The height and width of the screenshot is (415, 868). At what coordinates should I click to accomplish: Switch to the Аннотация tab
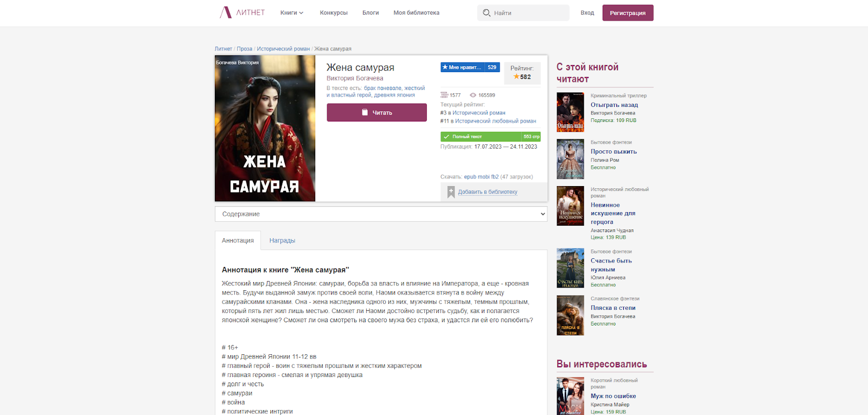238,240
